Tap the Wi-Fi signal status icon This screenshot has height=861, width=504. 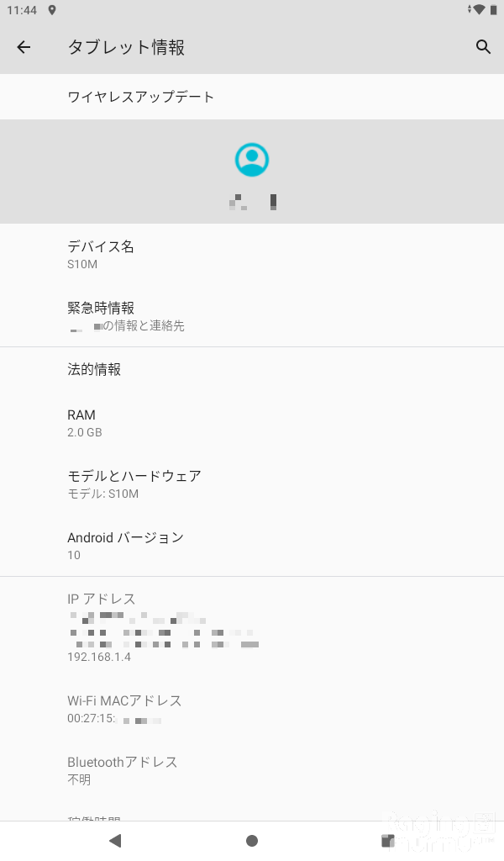478,9
